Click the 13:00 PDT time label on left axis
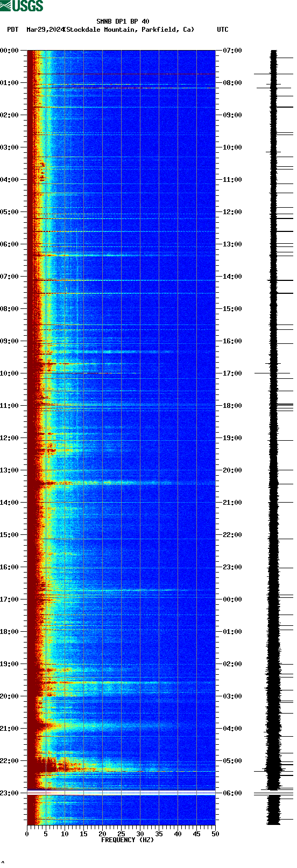 10,470
